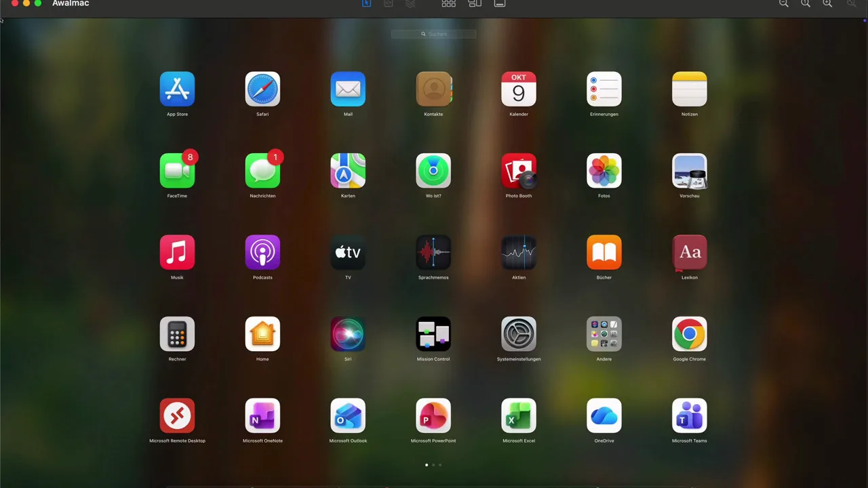Open the Fotos app
The height and width of the screenshot is (488, 868).
click(x=604, y=171)
